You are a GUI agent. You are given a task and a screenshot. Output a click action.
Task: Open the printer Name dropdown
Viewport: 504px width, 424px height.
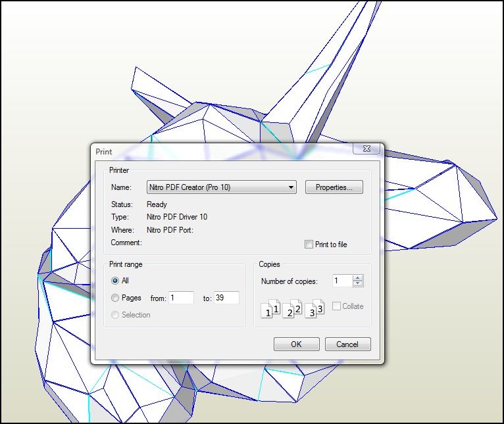click(x=222, y=187)
